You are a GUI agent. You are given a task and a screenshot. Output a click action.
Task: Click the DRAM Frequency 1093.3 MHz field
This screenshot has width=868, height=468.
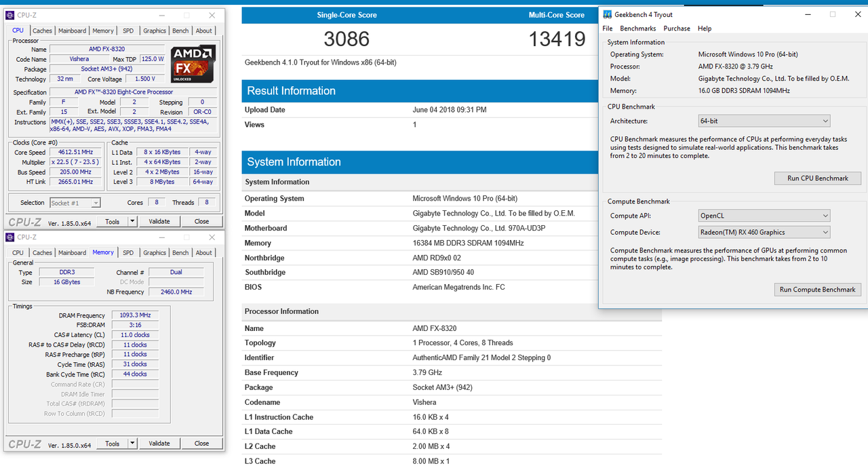click(135, 315)
